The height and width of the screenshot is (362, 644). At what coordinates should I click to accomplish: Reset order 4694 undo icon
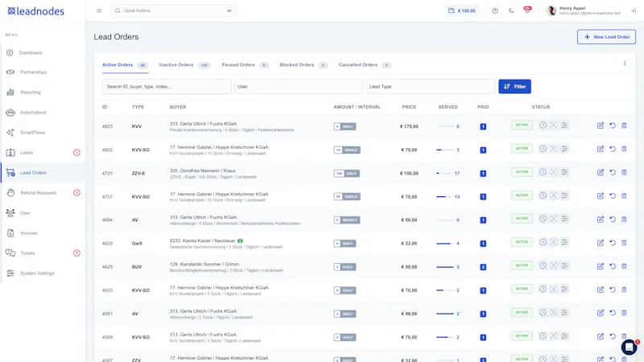pyautogui.click(x=613, y=219)
